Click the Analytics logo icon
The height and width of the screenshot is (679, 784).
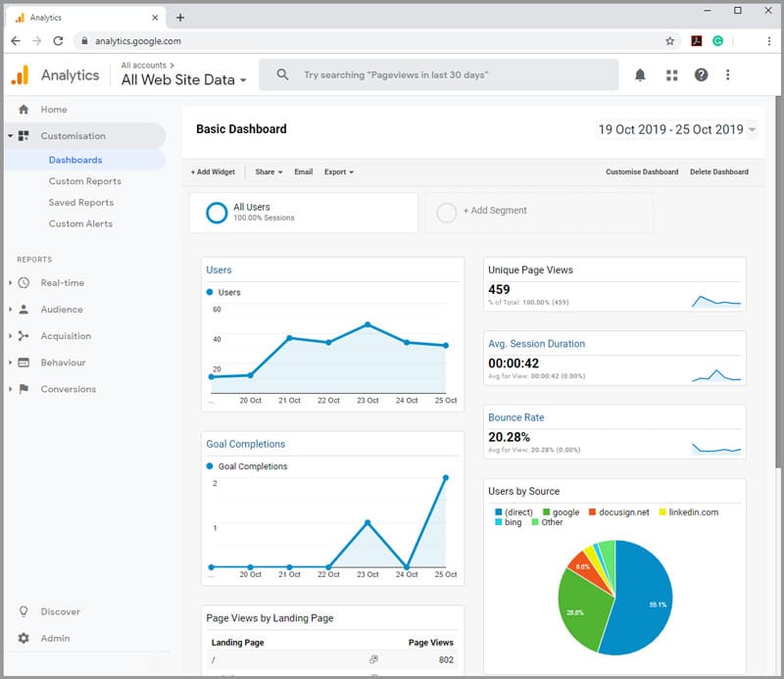(20, 75)
